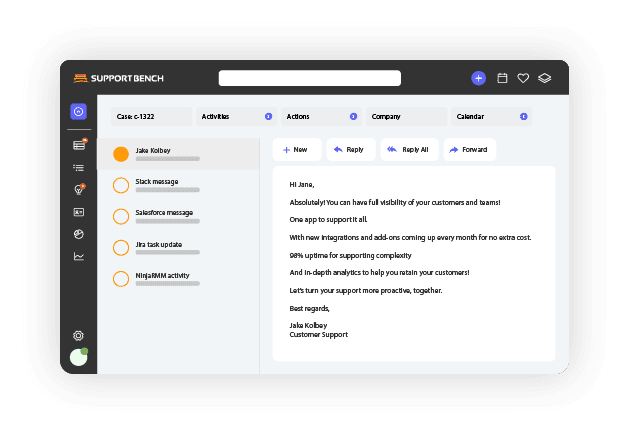This screenshot has height=434, width=629.
Task: Open the line chart analytics icon
Action: (x=79, y=256)
